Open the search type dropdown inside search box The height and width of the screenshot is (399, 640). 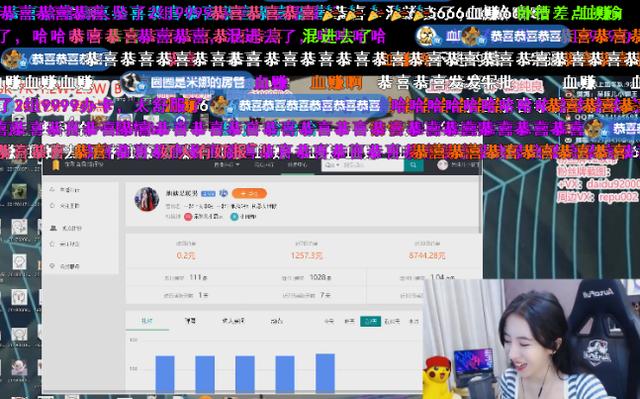[x=331, y=165]
